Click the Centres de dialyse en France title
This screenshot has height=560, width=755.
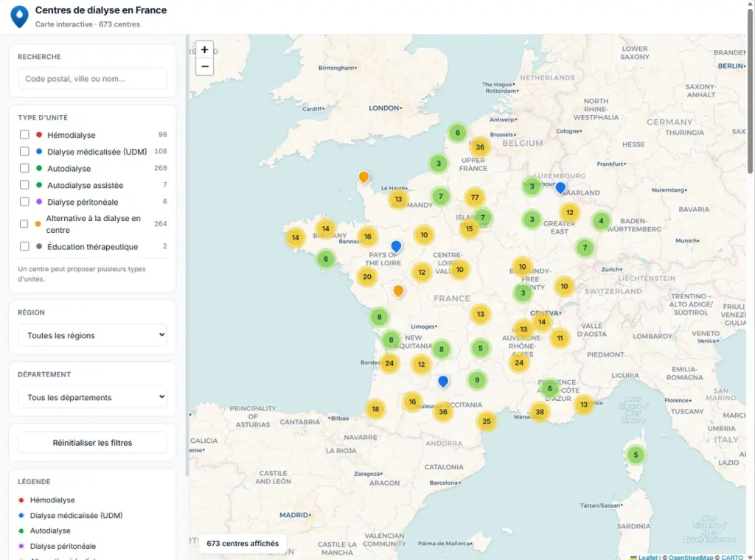point(101,10)
